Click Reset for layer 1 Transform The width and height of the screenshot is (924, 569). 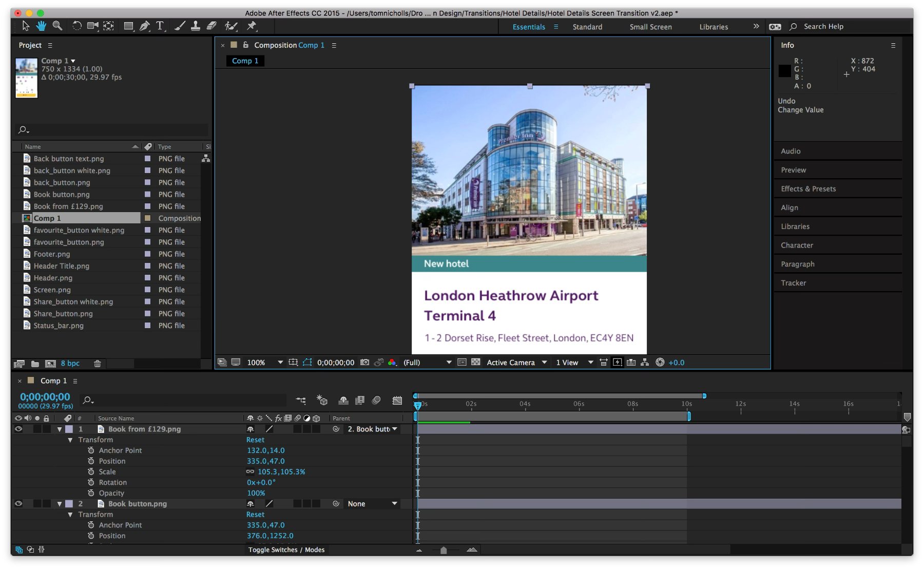click(255, 440)
